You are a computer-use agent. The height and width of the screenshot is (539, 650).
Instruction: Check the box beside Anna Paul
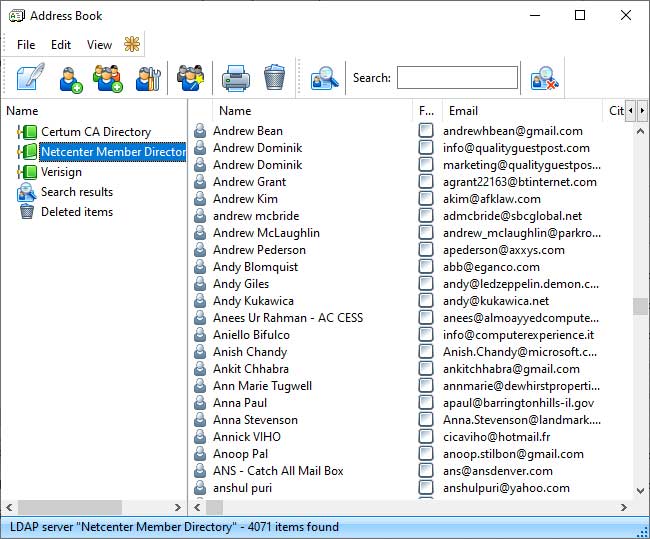[426, 403]
